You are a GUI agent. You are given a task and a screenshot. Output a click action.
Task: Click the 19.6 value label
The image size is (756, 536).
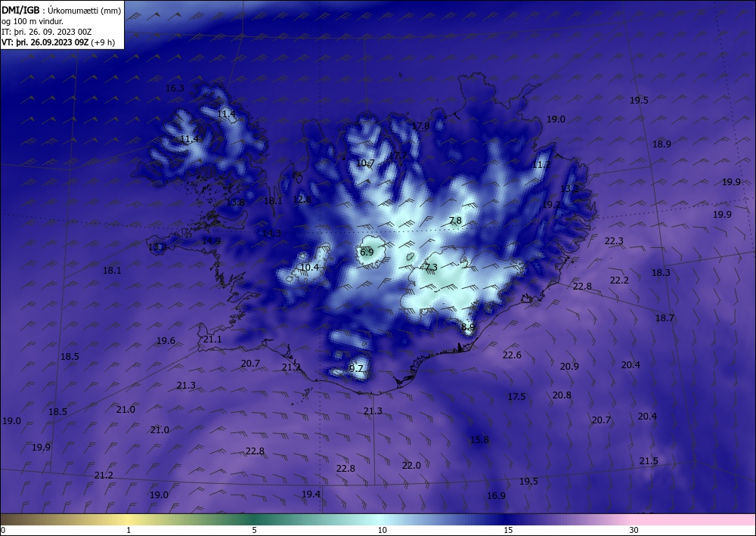166,341
